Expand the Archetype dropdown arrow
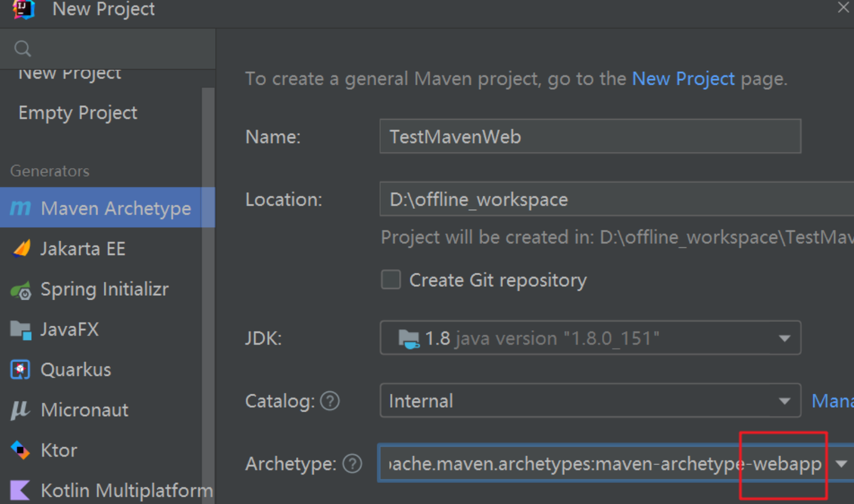The width and height of the screenshot is (854, 504). (841, 463)
